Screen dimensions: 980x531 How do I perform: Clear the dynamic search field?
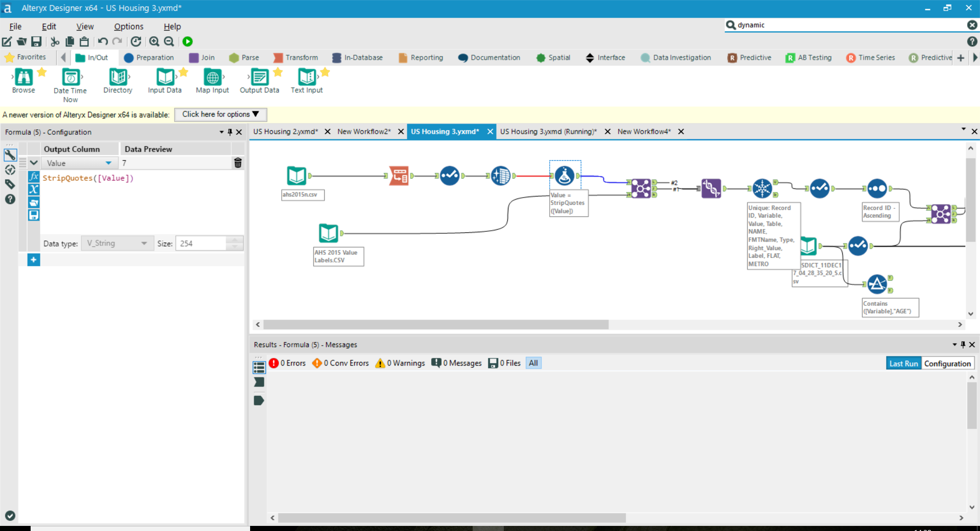click(x=972, y=25)
